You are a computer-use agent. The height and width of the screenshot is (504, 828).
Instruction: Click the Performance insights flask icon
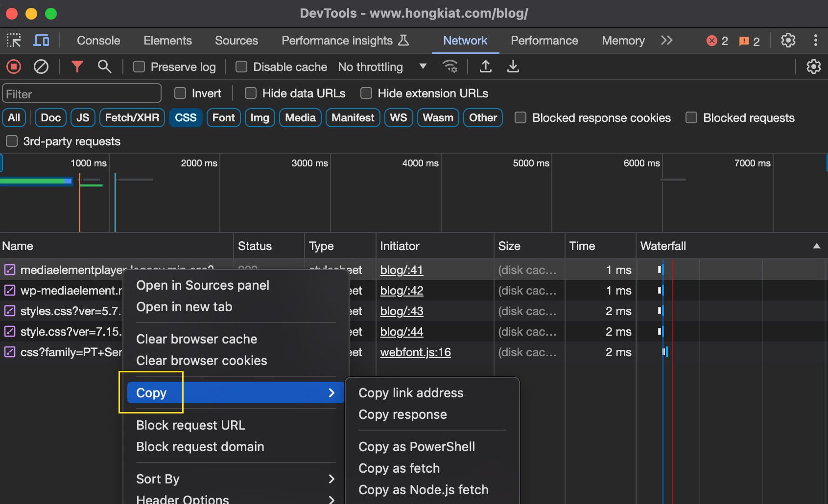pos(403,40)
